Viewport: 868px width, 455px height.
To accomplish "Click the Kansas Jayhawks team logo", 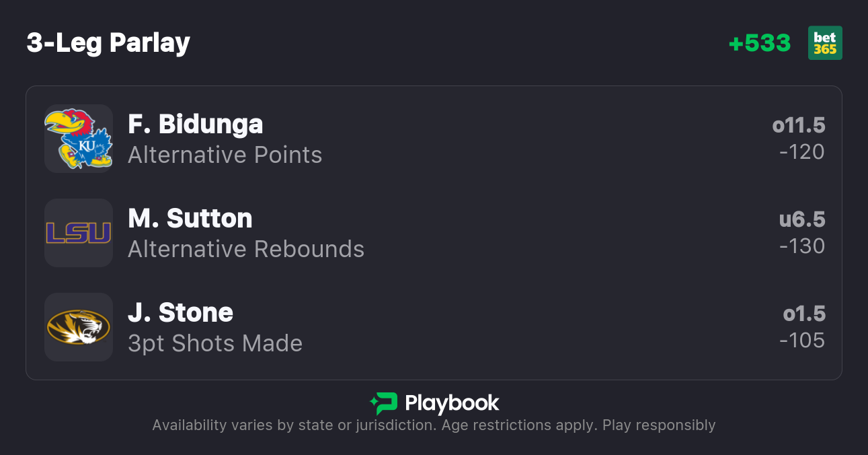I will point(78,139).
